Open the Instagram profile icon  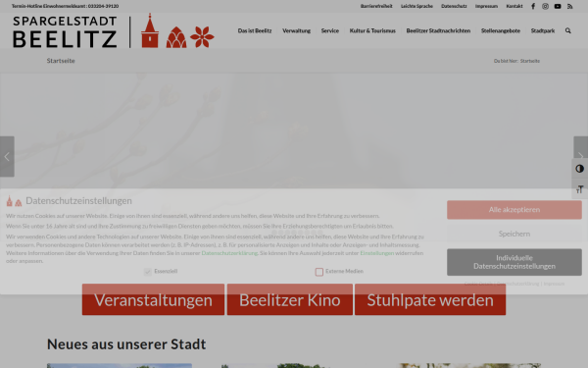[545, 7]
